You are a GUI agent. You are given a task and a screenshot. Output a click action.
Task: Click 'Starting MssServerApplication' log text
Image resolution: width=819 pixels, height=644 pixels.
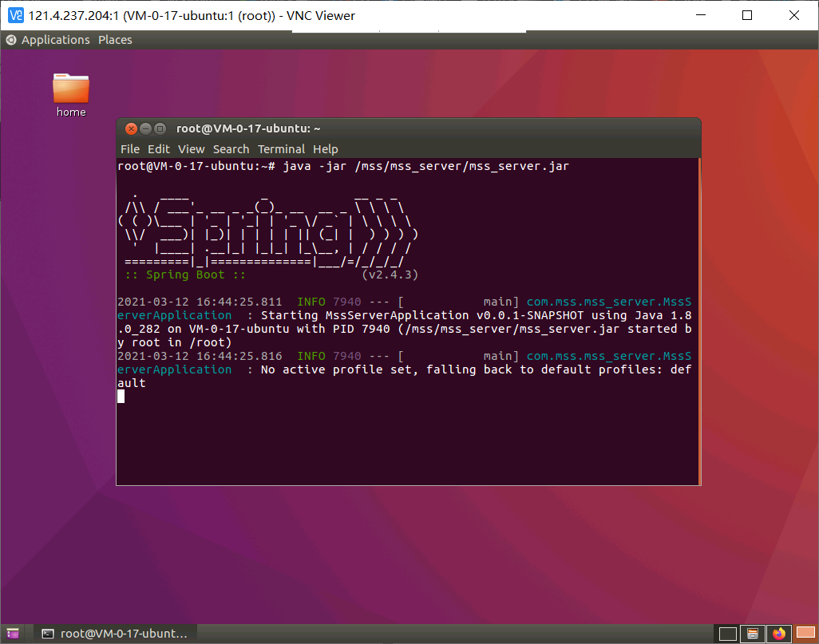point(365,315)
